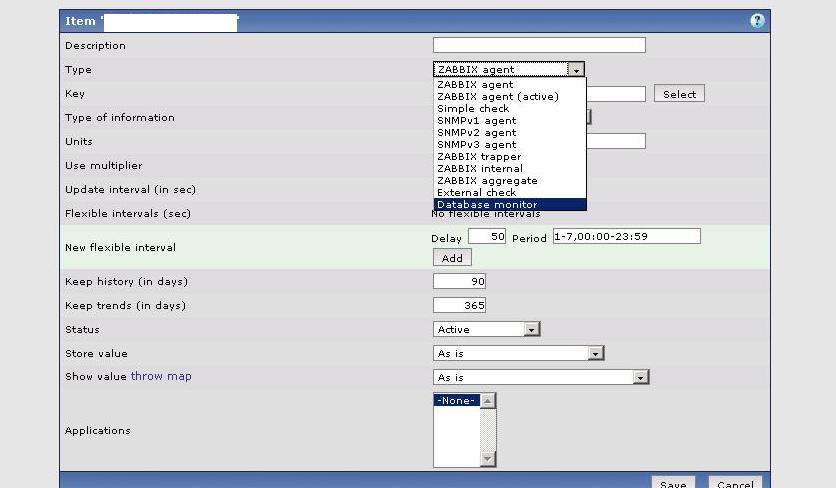Click the Delay value field
The image size is (836, 488).
[x=487, y=236]
